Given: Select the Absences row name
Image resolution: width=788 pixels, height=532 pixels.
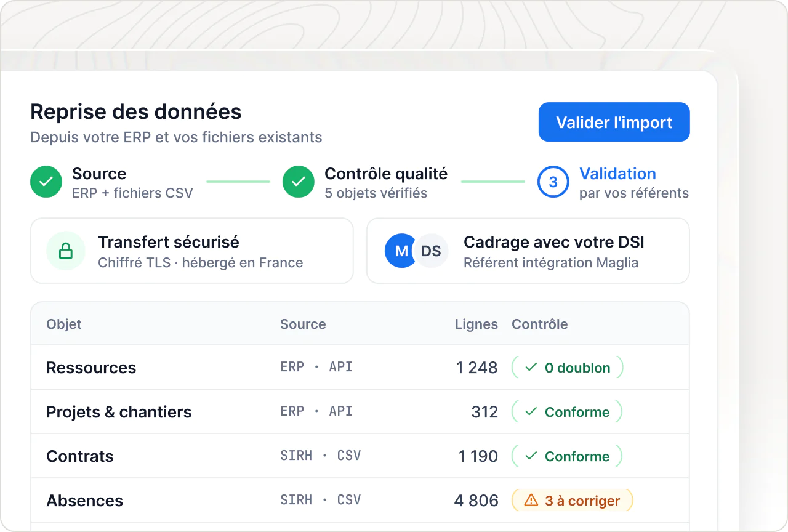Looking at the screenshot, I should [85, 501].
